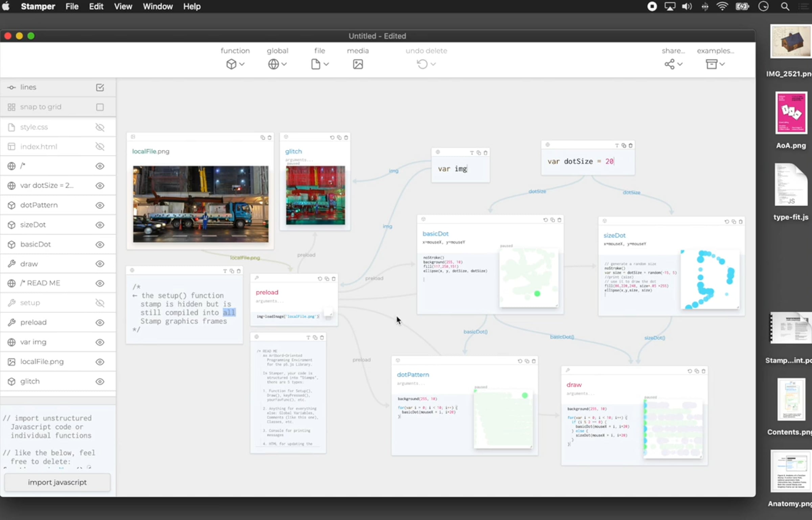Image resolution: width=812 pixels, height=520 pixels.
Task: Click the share network icon
Action: [669, 64]
